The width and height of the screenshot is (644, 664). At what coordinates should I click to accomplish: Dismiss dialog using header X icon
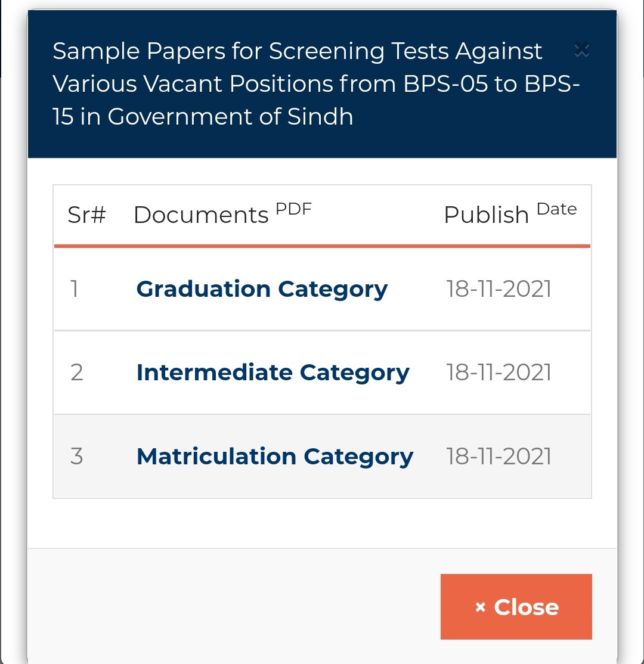(x=581, y=51)
